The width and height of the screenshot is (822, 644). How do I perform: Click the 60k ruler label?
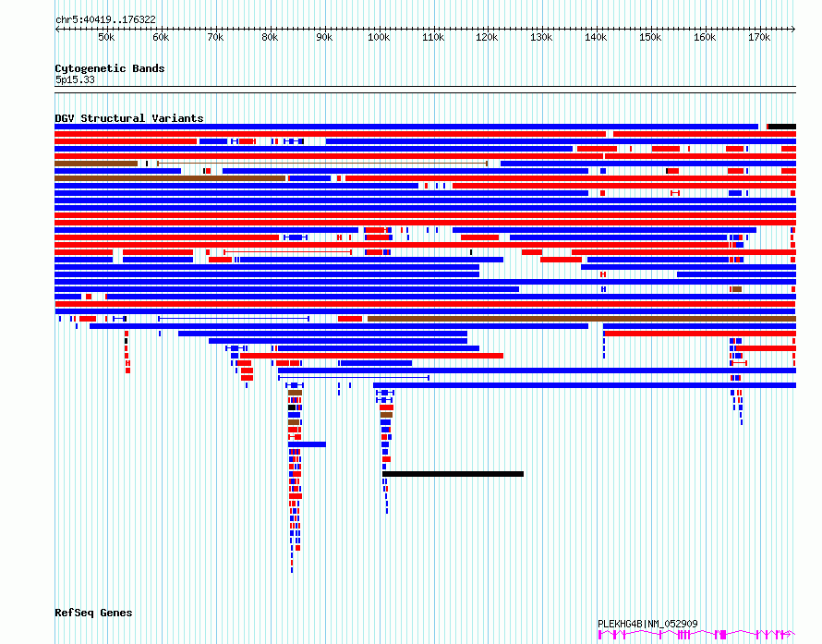coord(161,37)
